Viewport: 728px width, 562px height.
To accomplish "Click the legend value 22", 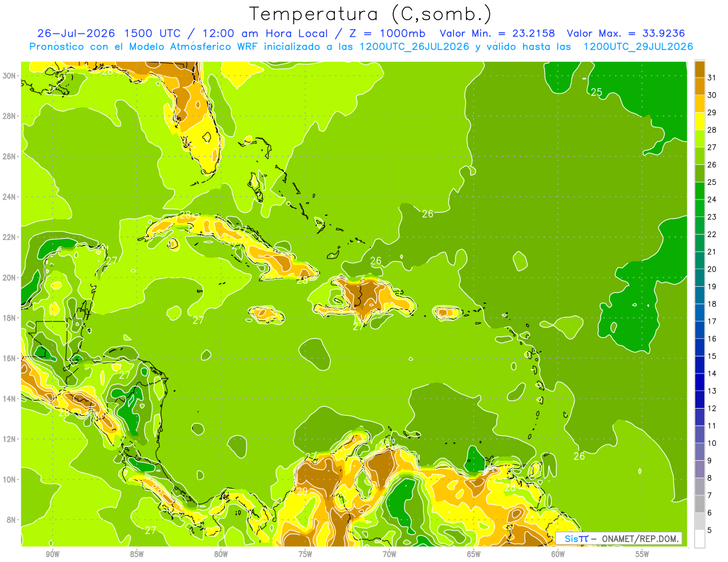I will (x=712, y=234).
